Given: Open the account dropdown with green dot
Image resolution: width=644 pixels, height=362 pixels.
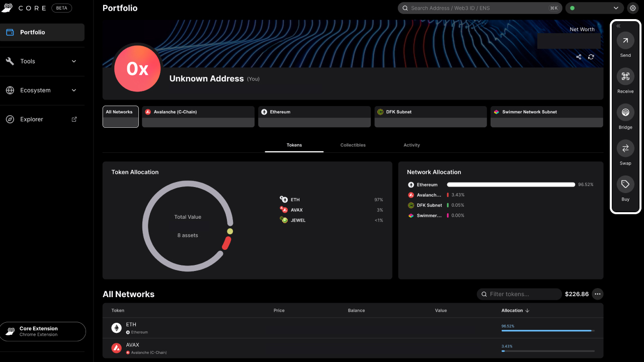Looking at the screenshot, I should click(595, 8).
